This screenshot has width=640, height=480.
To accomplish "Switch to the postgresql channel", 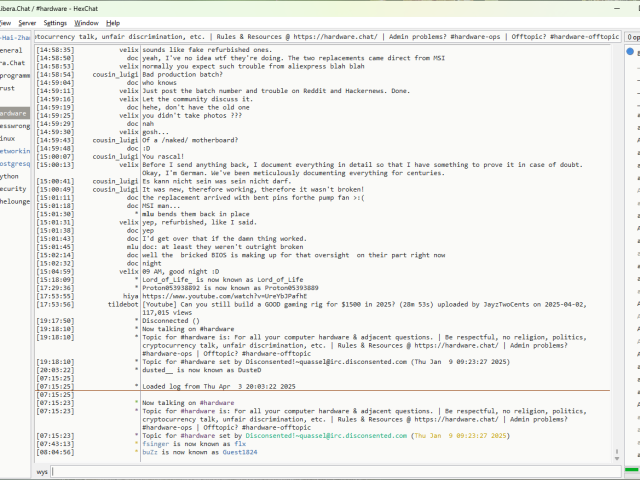I will pos(14,162).
